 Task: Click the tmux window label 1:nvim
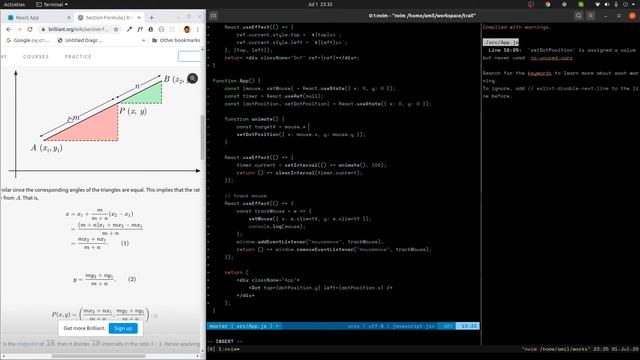point(229,349)
